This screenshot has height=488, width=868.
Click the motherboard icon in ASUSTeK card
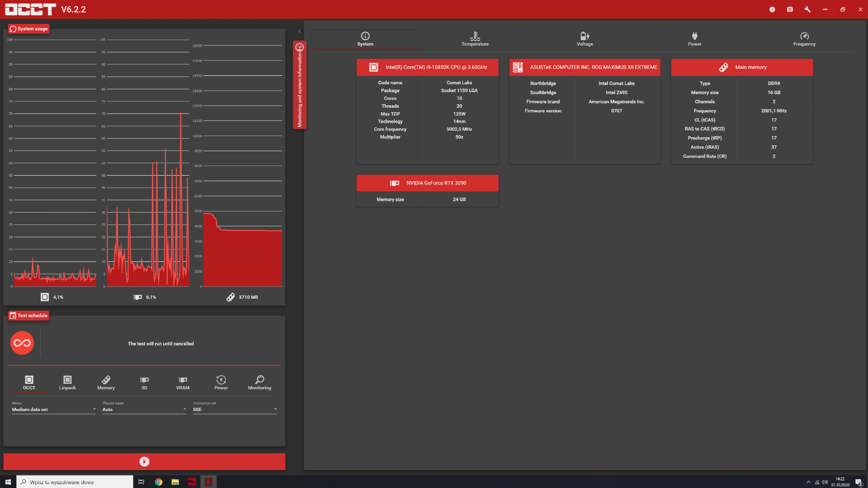coord(518,67)
